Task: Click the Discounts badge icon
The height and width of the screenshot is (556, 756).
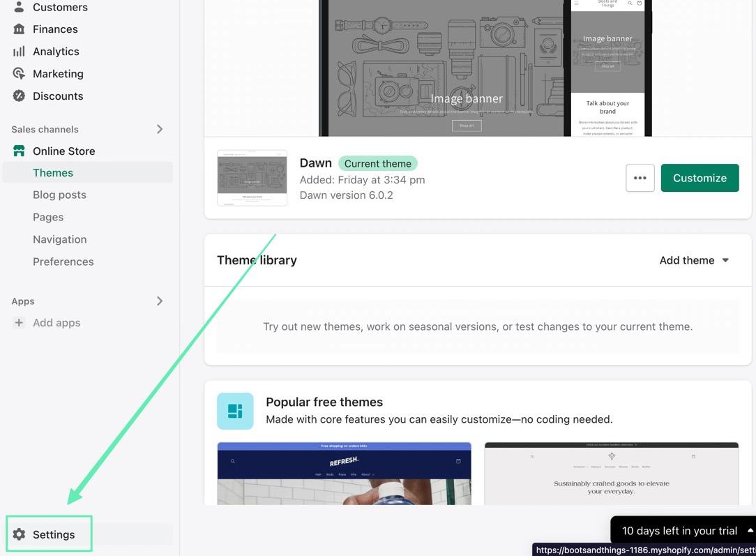Action: pyautogui.click(x=19, y=96)
